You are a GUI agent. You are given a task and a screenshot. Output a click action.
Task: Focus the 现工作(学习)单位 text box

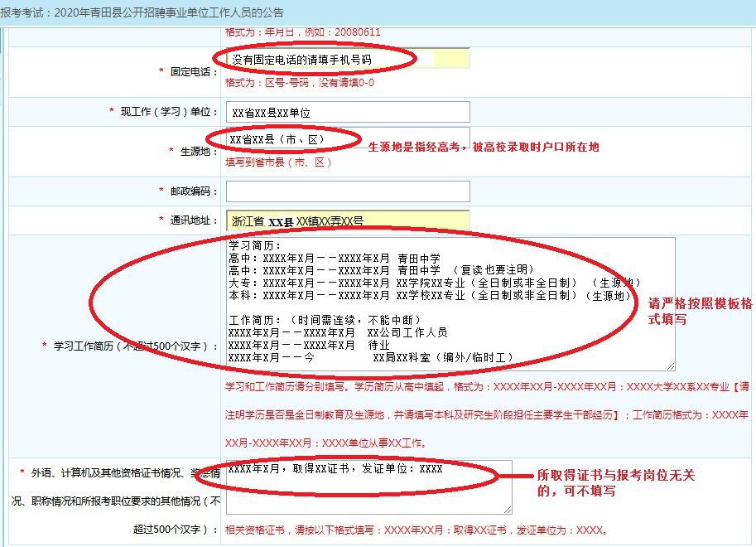(x=348, y=112)
